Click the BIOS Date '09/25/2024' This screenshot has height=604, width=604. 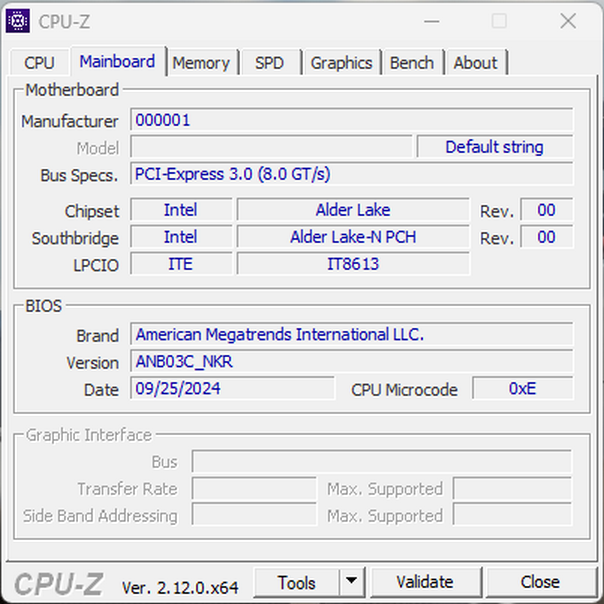coord(232,388)
